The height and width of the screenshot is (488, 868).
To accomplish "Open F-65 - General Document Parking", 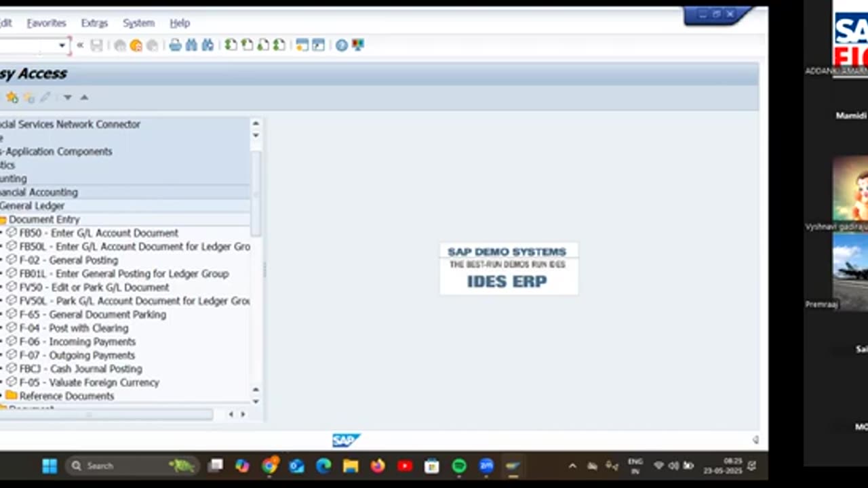I will point(93,314).
